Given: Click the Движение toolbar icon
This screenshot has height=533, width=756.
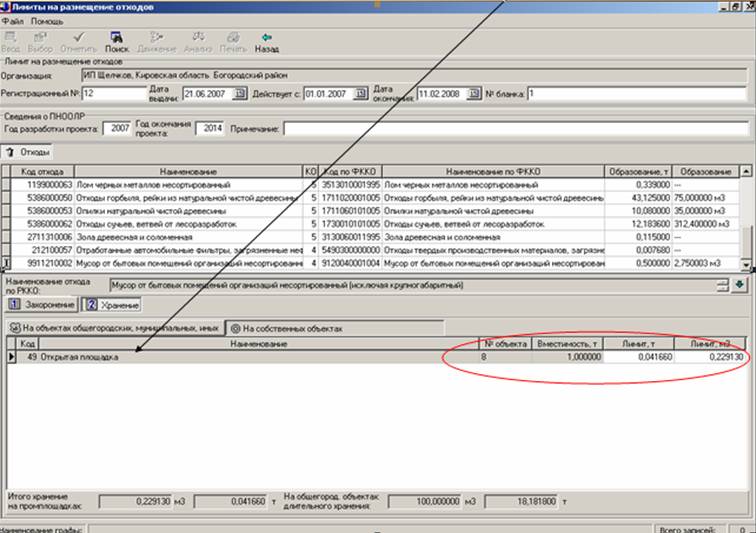Looking at the screenshot, I should [155, 40].
